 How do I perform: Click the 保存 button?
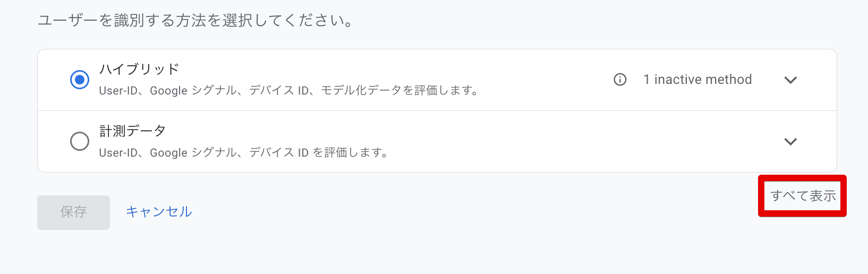pos(73,212)
